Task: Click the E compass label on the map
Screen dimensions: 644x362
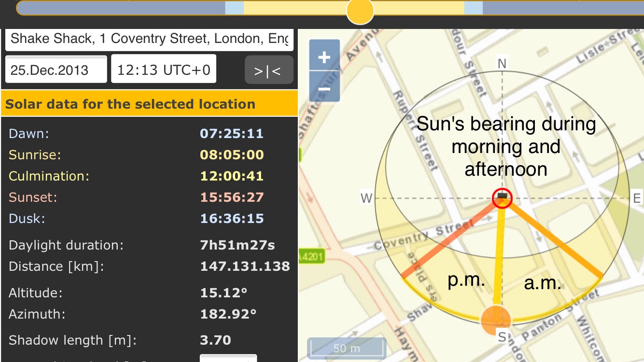Action: pos(637,198)
